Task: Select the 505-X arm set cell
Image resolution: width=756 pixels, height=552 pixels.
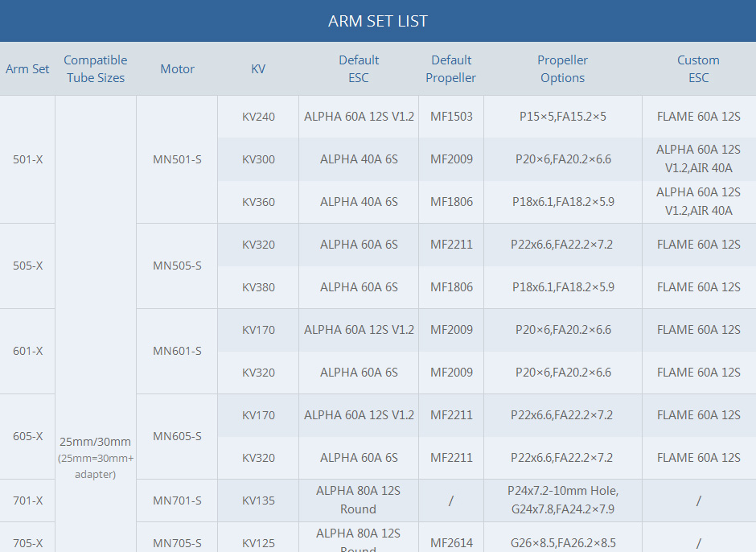Action: click(x=28, y=266)
